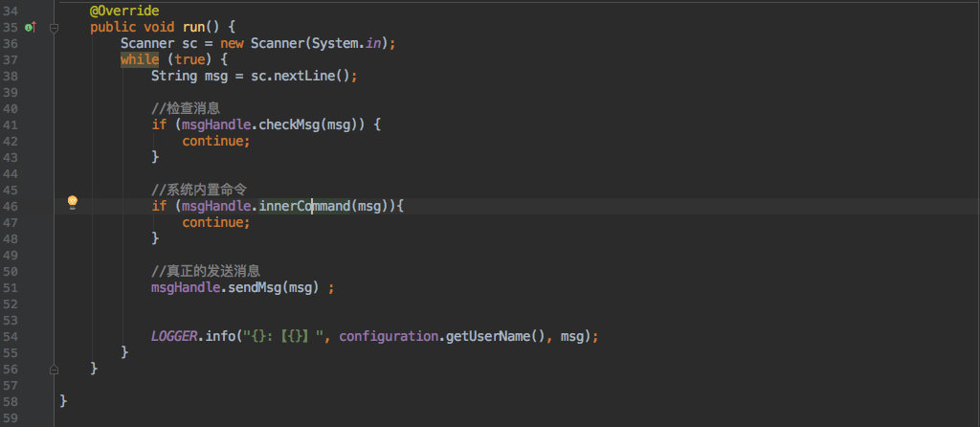The height and width of the screenshot is (427, 980).
Task: Click the yellow light bulb quick-fix icon
Action: click(72, 201)
